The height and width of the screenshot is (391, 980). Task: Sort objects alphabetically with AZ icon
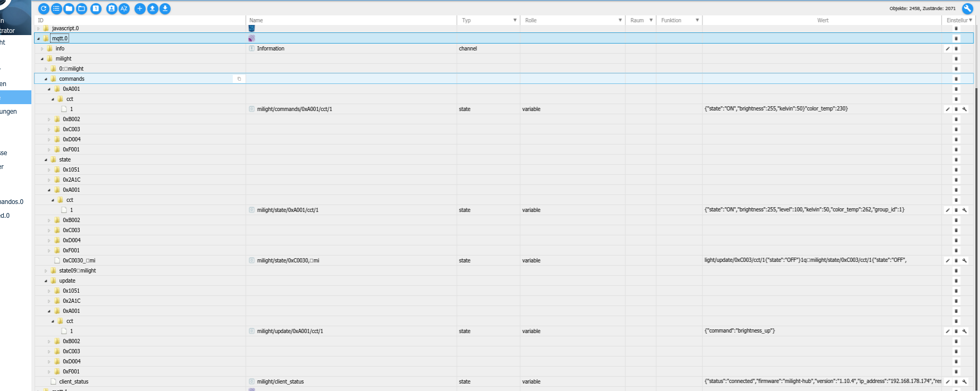[x=124, y=8]
